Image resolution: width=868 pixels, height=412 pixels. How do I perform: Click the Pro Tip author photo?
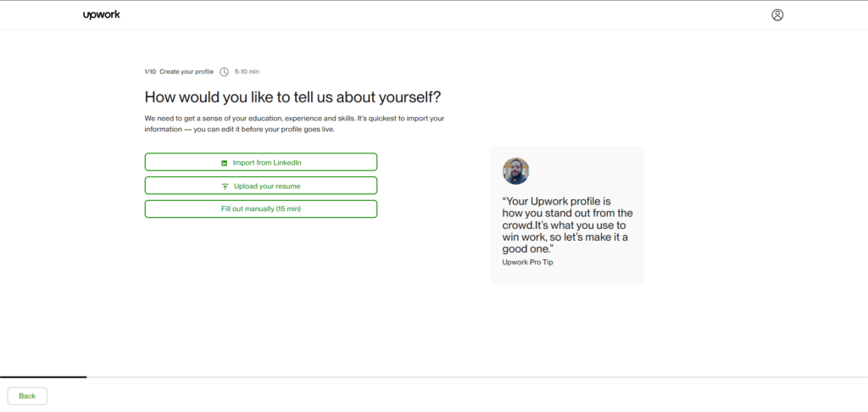[516, 171]
